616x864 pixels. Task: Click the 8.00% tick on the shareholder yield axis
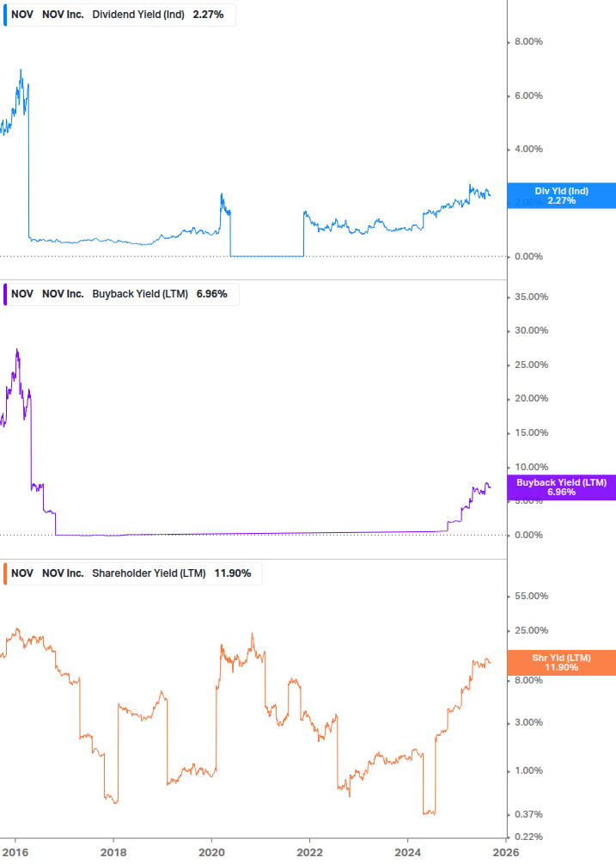[x=528, y=681]
